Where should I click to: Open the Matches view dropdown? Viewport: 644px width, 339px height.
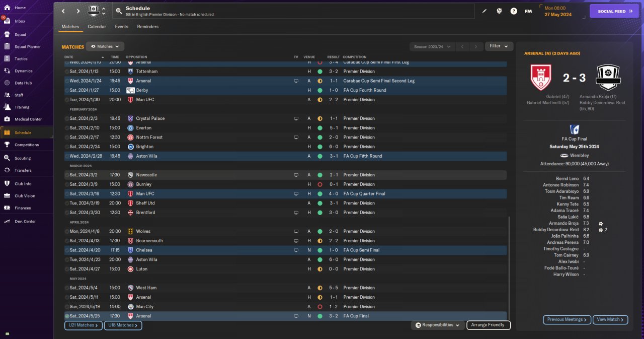point(105,46)
